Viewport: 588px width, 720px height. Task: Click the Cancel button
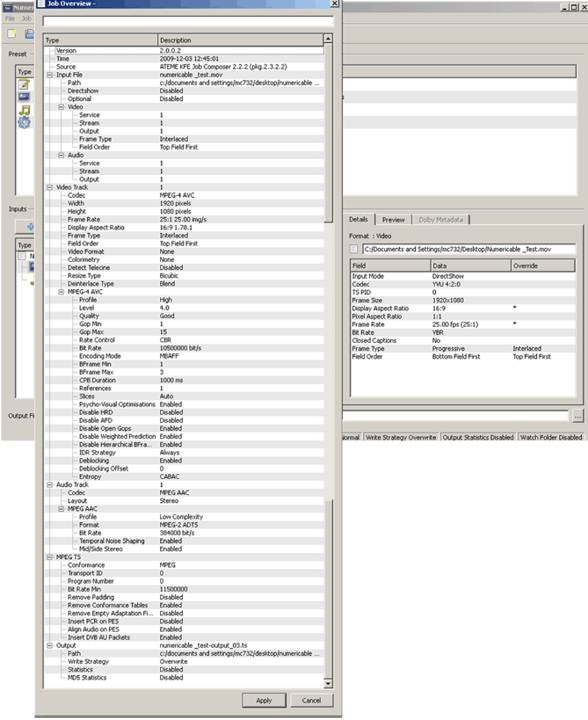pos(311,700)
